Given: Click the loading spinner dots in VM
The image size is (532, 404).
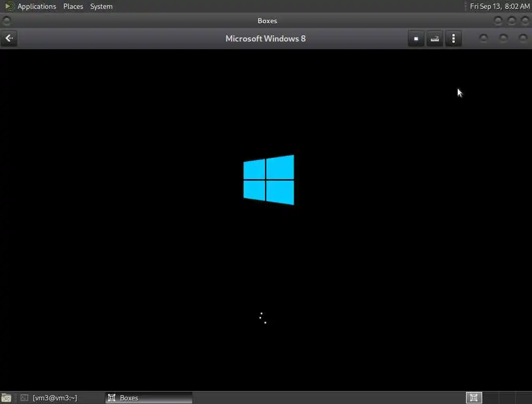Looking at the screenshot, I should 262,318.
